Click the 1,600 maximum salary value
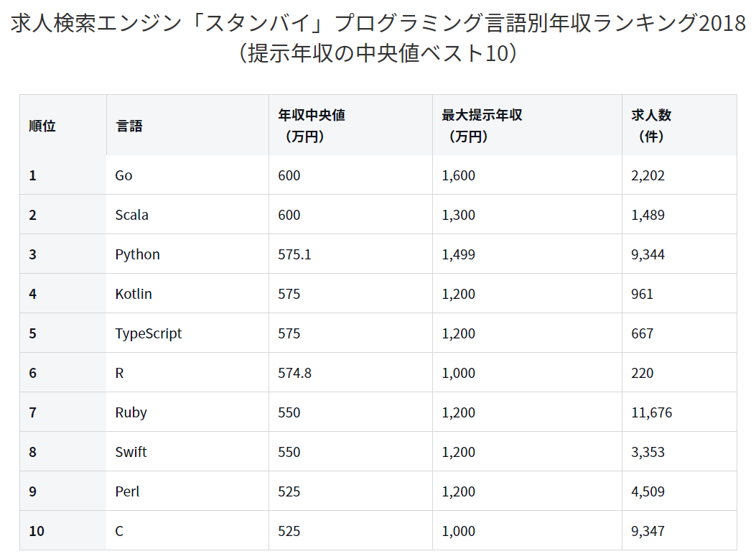Viewport: 756px width, 559px height. 459,175
